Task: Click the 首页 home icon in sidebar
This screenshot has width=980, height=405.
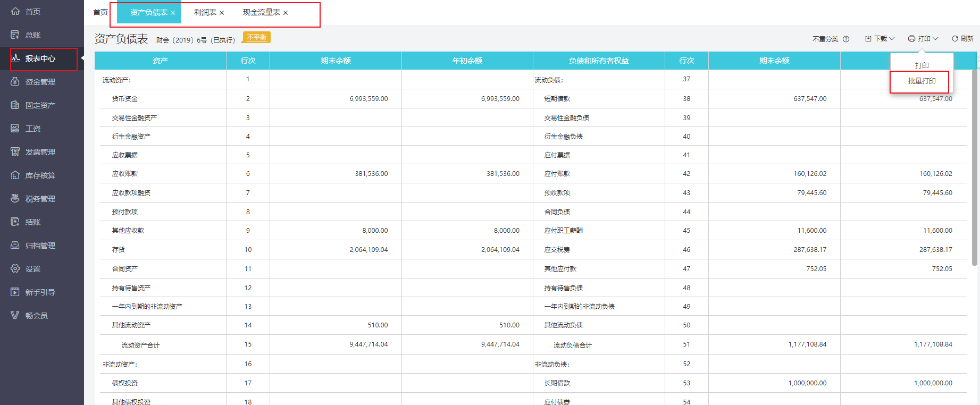Action: pyautogui.click(x=15, y=11)
